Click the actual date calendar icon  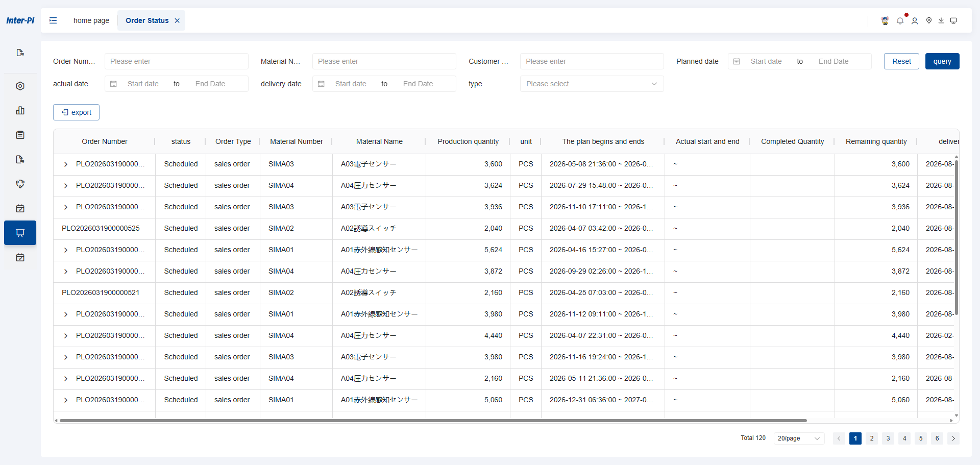(113, 84)
